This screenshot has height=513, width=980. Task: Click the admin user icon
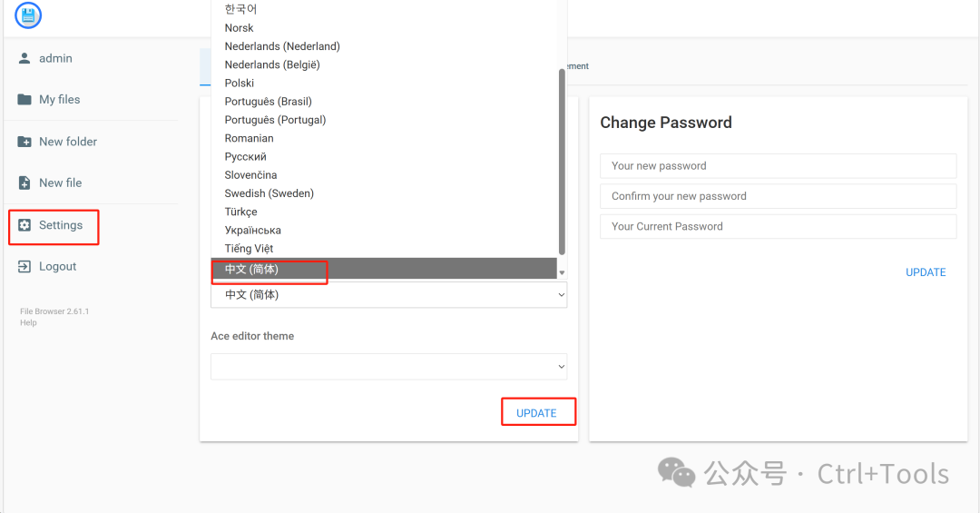tap(24, 58)
